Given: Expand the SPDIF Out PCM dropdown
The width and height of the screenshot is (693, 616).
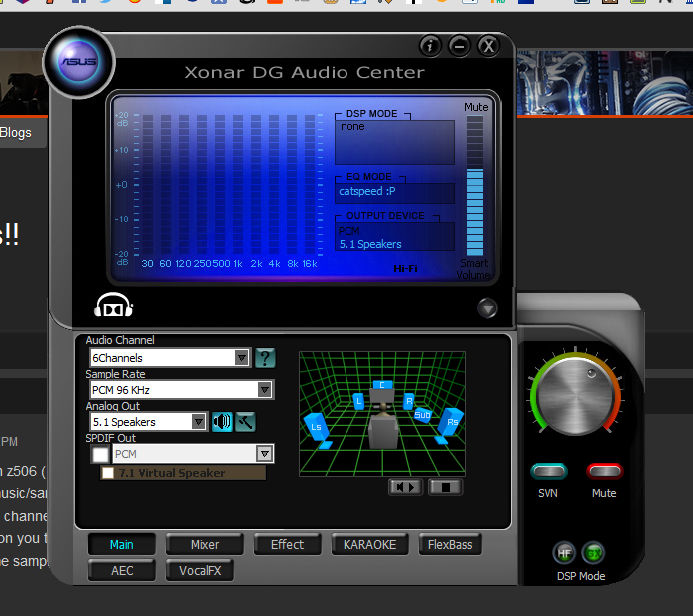Looking at the screenshot, I should coord(265,454).
